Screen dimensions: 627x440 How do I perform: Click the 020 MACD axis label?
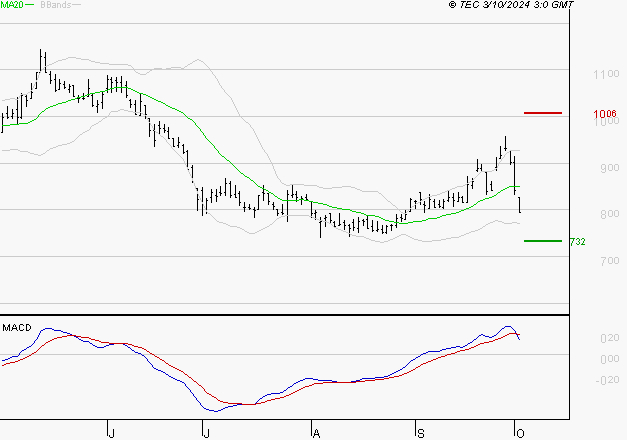point(610,338)
